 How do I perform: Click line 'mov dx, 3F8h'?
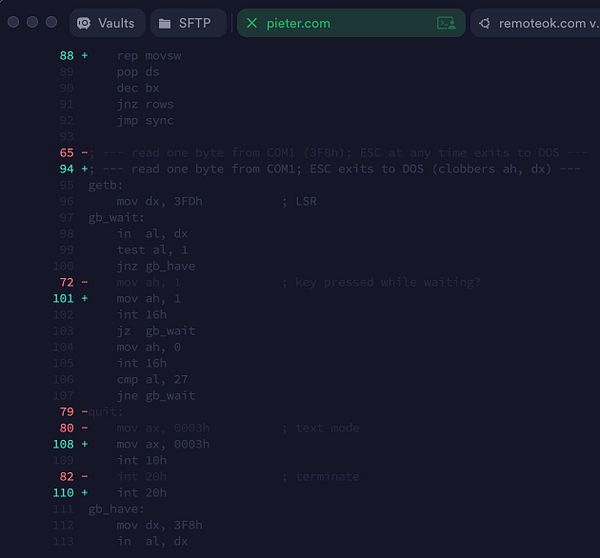(x=159, y=525)
